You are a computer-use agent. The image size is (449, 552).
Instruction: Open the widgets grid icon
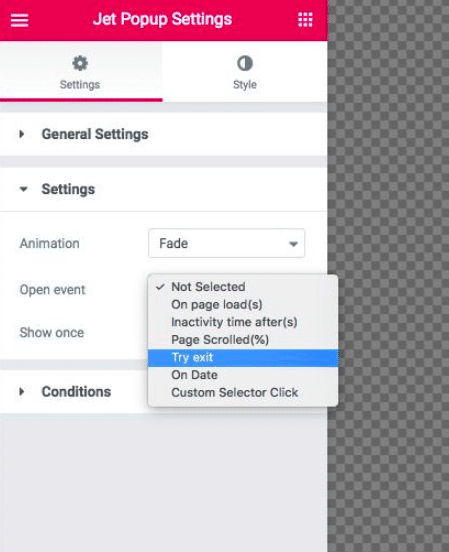tap(305, 20)
